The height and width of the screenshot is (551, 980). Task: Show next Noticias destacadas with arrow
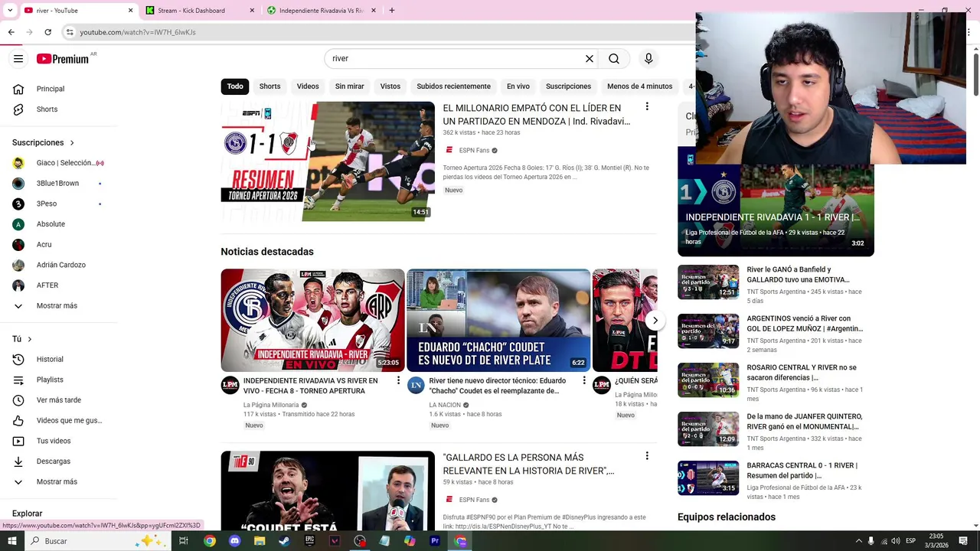(655, 321)
